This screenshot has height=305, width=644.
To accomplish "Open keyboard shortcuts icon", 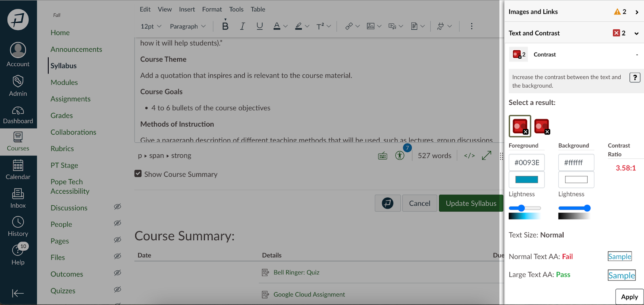I will pyautogui.click(x=383, y=156).
